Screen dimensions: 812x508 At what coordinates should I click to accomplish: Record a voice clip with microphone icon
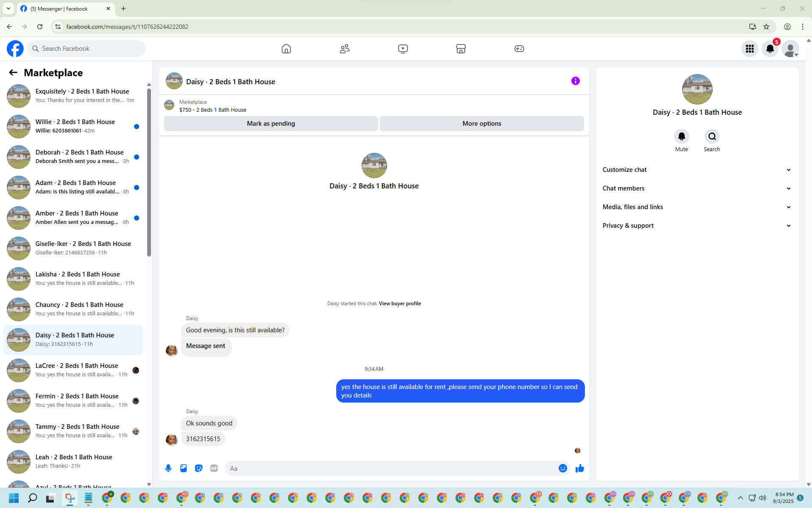[x=168, y=468]
